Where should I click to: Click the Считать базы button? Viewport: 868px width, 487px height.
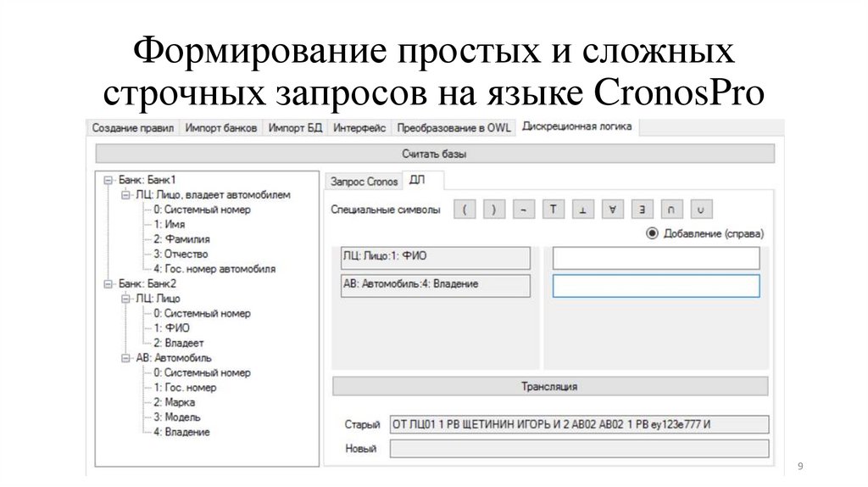coord(435,154)
